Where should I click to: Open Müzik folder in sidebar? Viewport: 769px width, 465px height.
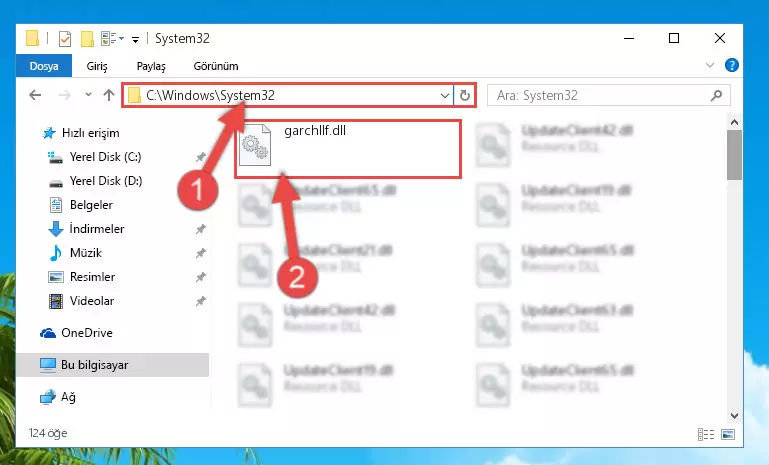tap(76, 253)
